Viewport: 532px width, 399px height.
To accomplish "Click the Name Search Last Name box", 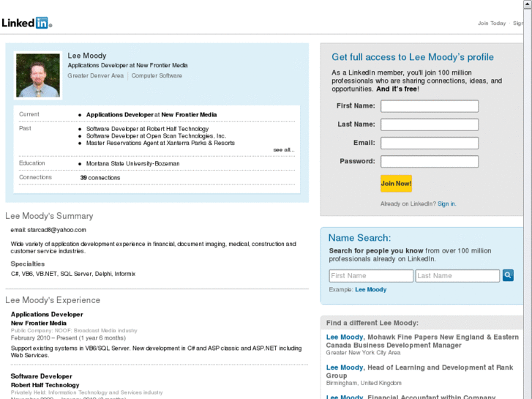I will [x=457, y=276].
